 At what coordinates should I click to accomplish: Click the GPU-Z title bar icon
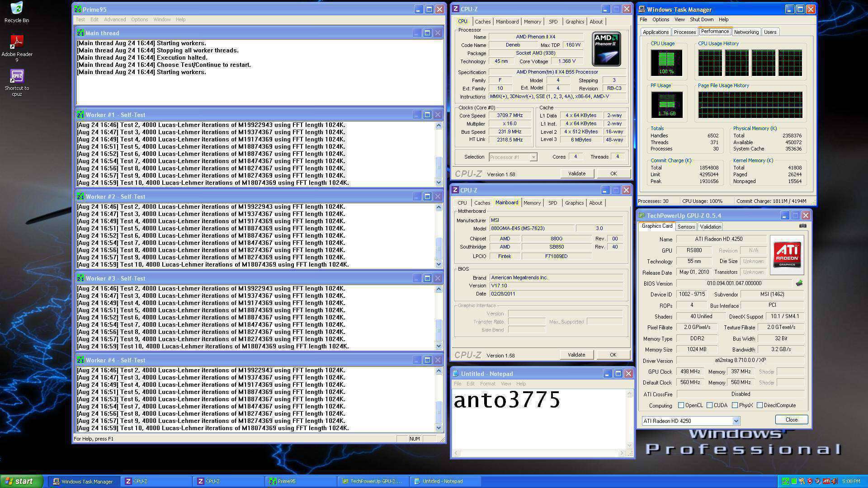[642, 216]
